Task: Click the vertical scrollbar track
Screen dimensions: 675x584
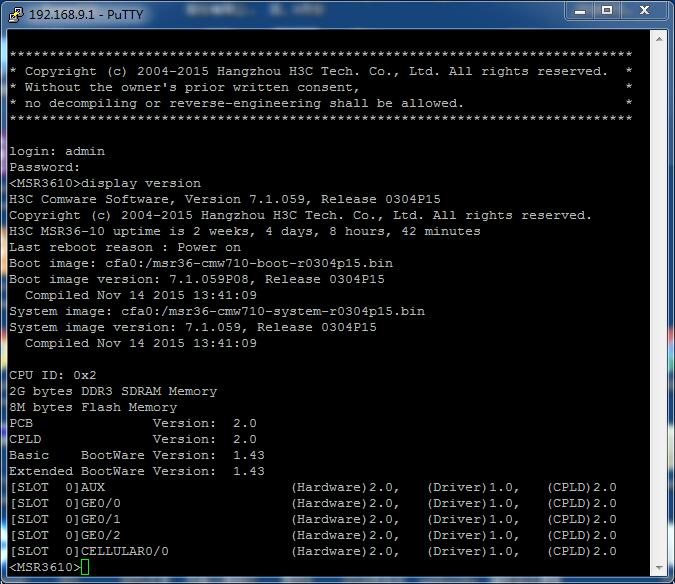Action: [659, 303]
